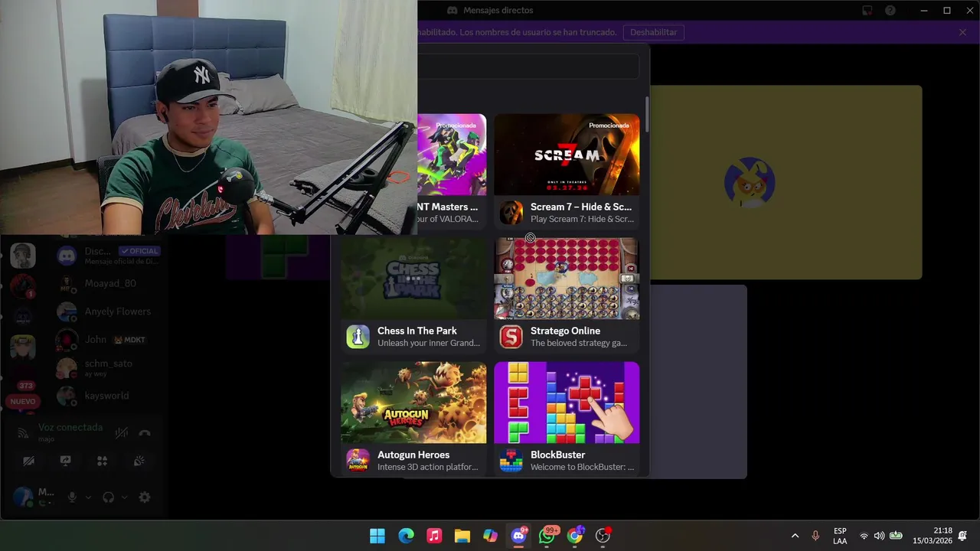Click the Stratego Online red S icon
Image resolution: width=980 pixels, height=551 pixels.
pos(511,337)
